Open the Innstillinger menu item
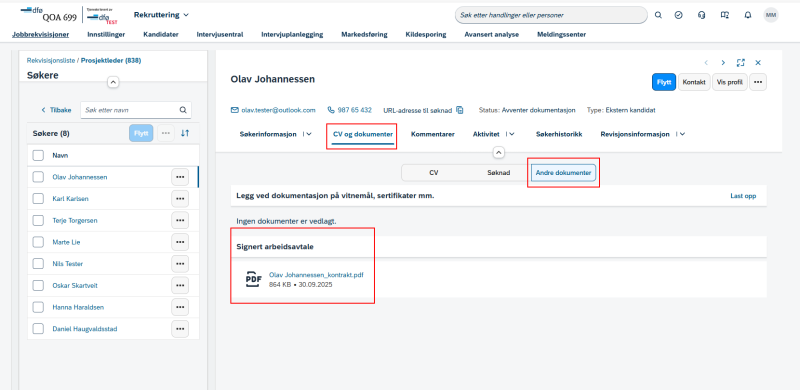800x390 pixels. (x=106, y=35)
